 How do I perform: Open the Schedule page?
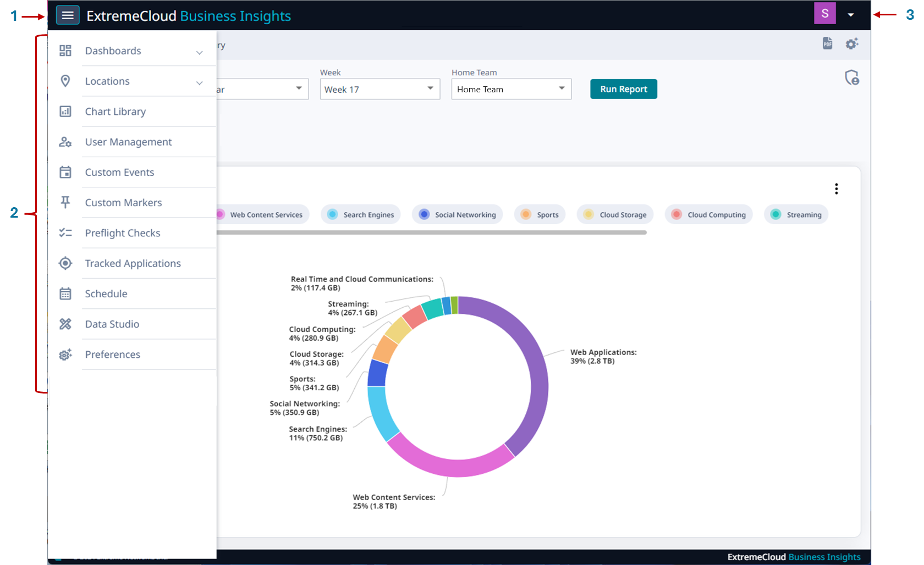pyautogui.click(x=133, y=293)
